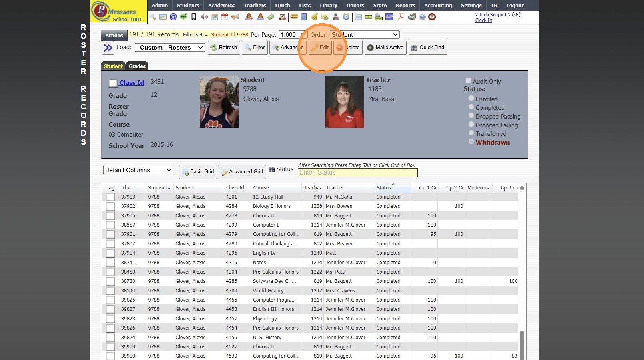This screenshot has width=644, height=360.
Task: Expand the Default Columns dropdown
Action: pyautogui.click(x=138, y=170)
